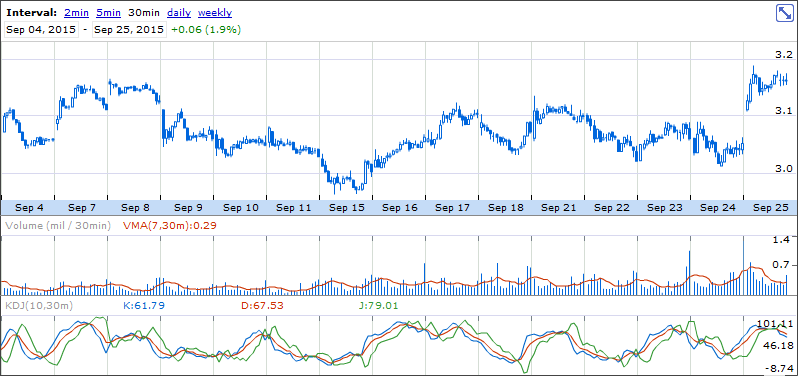Click the 46.18 KDJ axis label
Image resolution: width=798 pixels, height=376 pixels.
[x=779, y=345]
